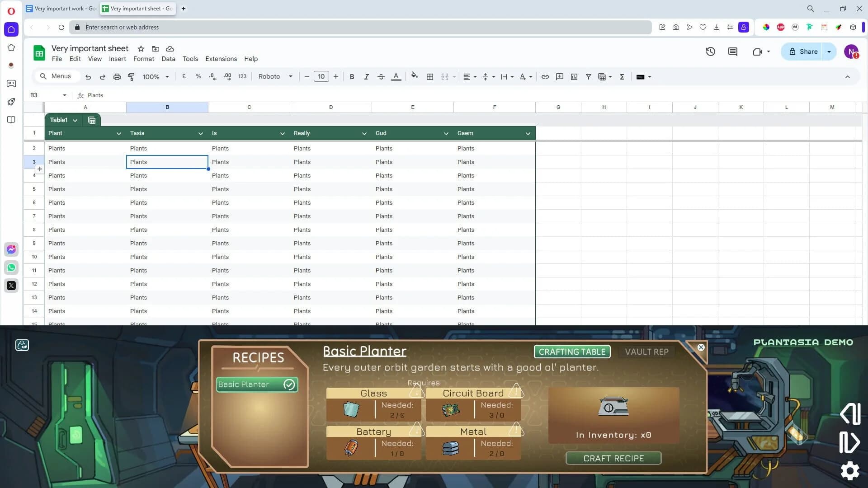Viewport: 868px width, 488px height.
Task: Insert a link using the toolbar icon
Action: (545, 77)
